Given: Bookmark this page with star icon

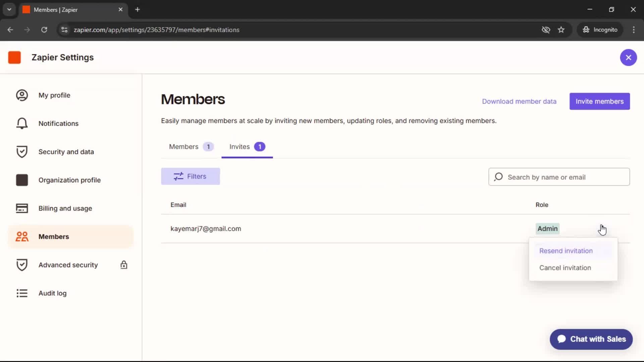Looking at the screenshot, I should coord(561,30).
